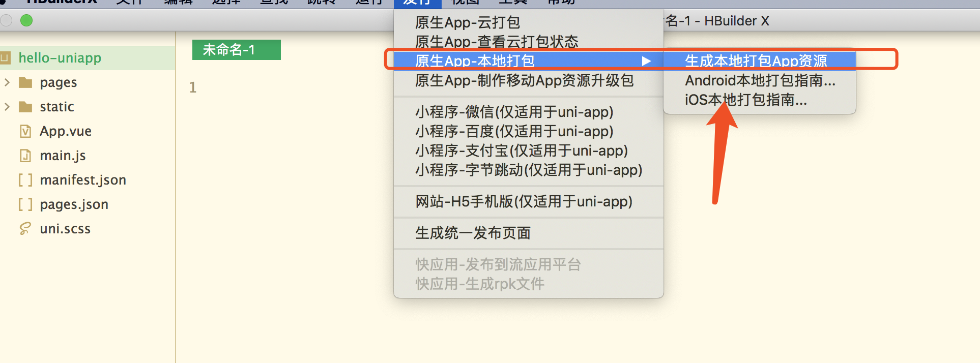
Task: Open Android本地打包指南 submenu item
Action: click(760, 80)
